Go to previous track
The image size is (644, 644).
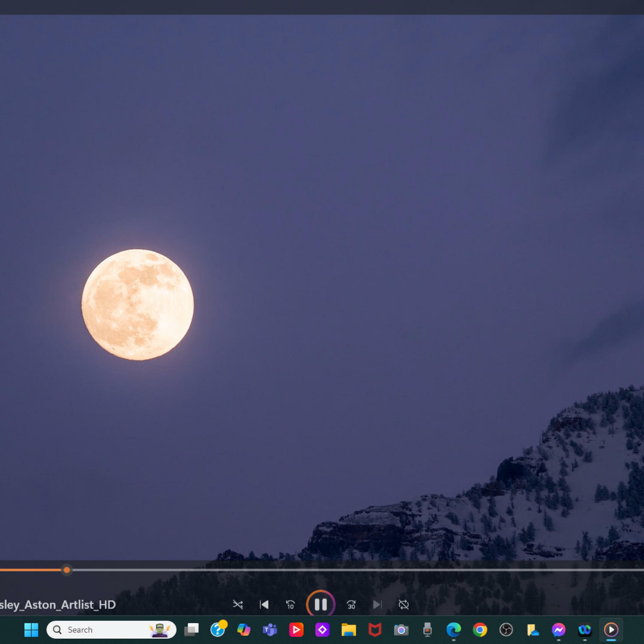264,604
